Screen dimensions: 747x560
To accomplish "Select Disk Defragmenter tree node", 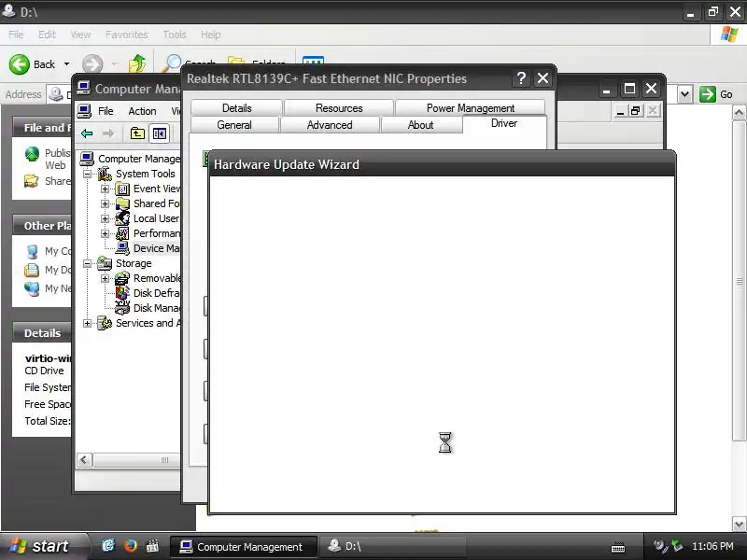I will pyautogui.click(x=156, y=293).
